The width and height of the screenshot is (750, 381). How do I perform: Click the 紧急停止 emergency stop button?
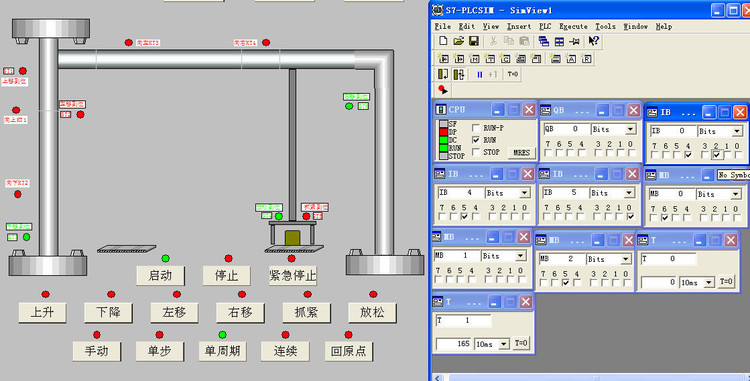point(293,276)
